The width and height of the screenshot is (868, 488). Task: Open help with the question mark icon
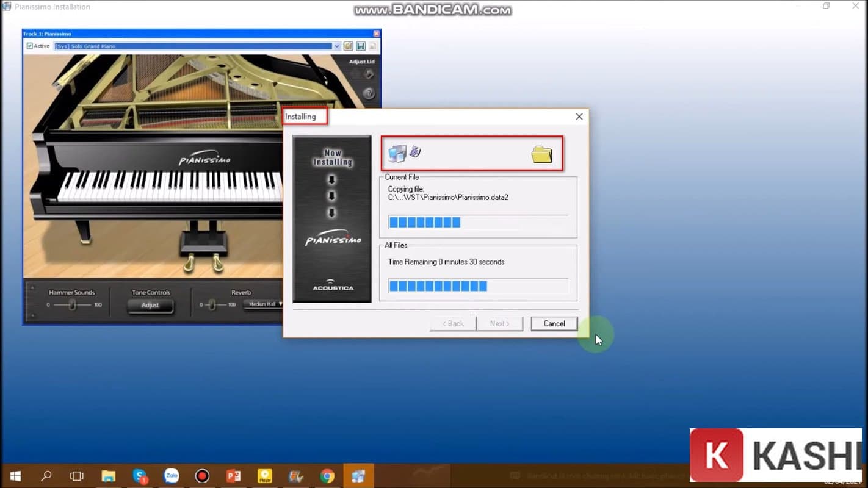pyautogui.click(x=369, y=93)
